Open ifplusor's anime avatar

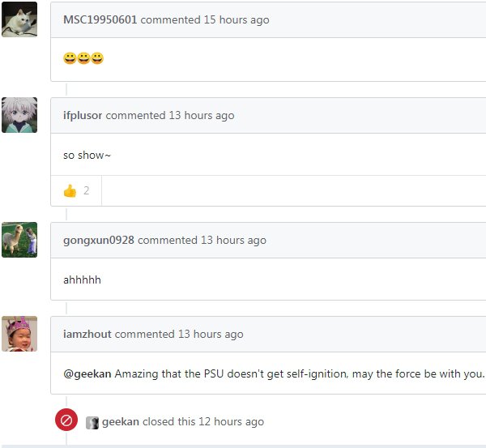click(19, 115)
